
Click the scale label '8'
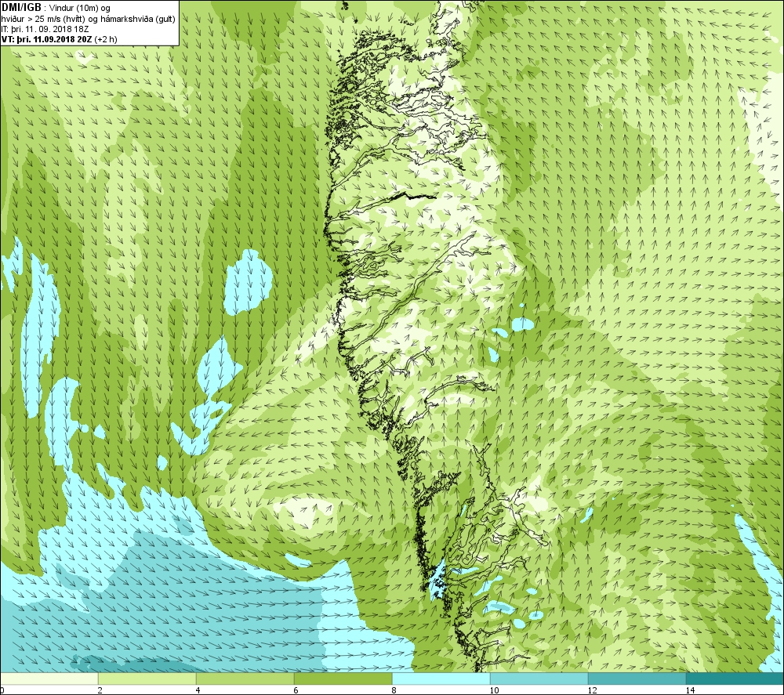394,690
